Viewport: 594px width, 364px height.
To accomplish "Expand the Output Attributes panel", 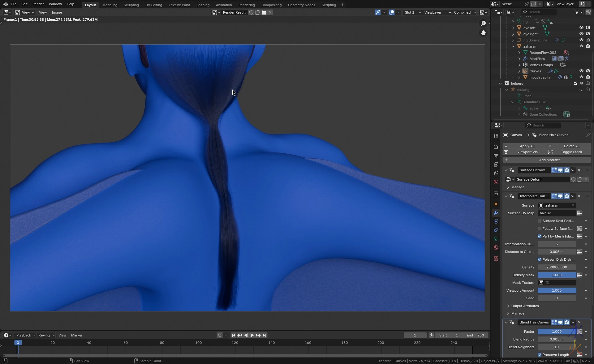I will tap(525, 306).
